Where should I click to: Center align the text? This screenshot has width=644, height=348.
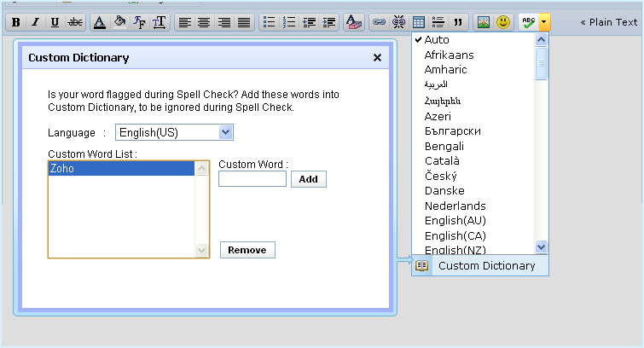coord(205,23)
